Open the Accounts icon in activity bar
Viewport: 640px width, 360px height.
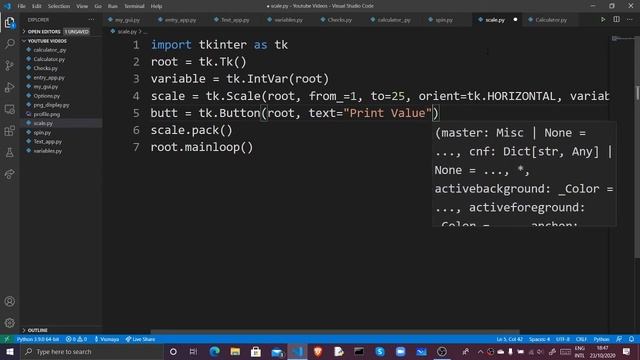[x=9, y=301]
